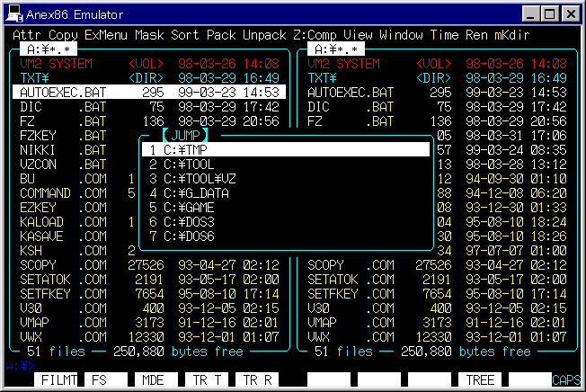Screen dimensions: 586x392
Task: Open the Copy menu item
Action: click(x=64, y=34)
